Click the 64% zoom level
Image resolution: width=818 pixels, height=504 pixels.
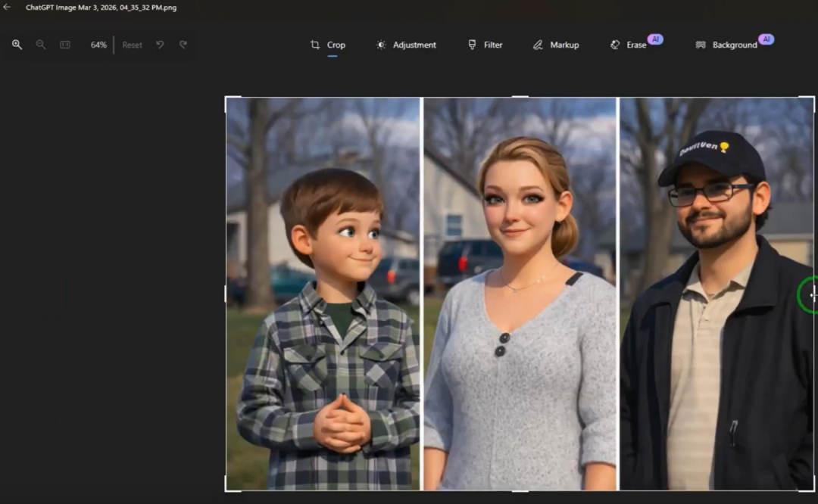point(98,45)
